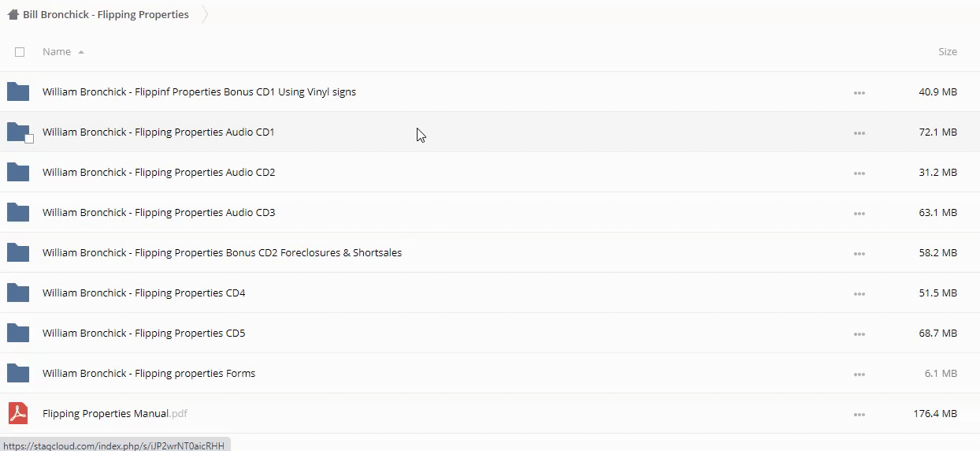Click PDF icon for Flipping Properties Manual
The image size is (980, 451).
pos(18,413)
